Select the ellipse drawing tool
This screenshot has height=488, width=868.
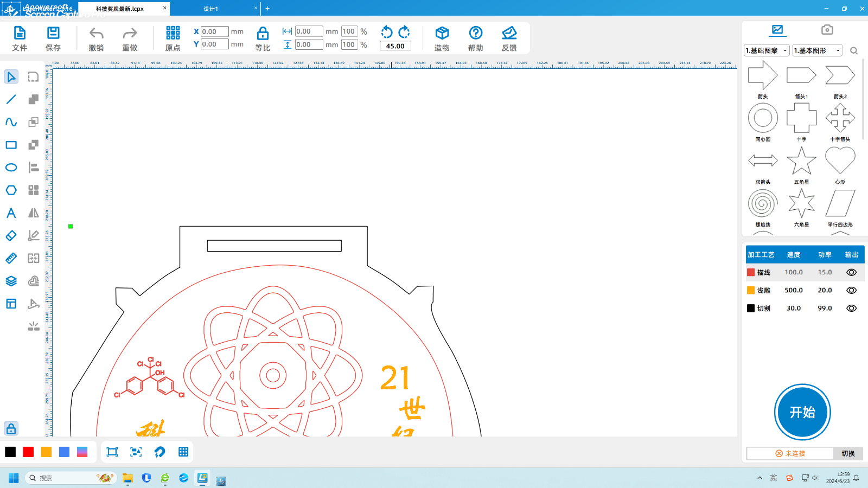(x=11, y=168)
